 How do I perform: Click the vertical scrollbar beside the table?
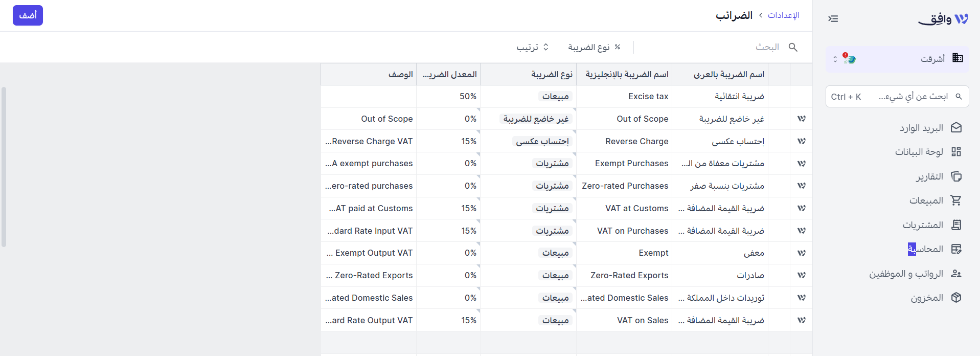4,167
